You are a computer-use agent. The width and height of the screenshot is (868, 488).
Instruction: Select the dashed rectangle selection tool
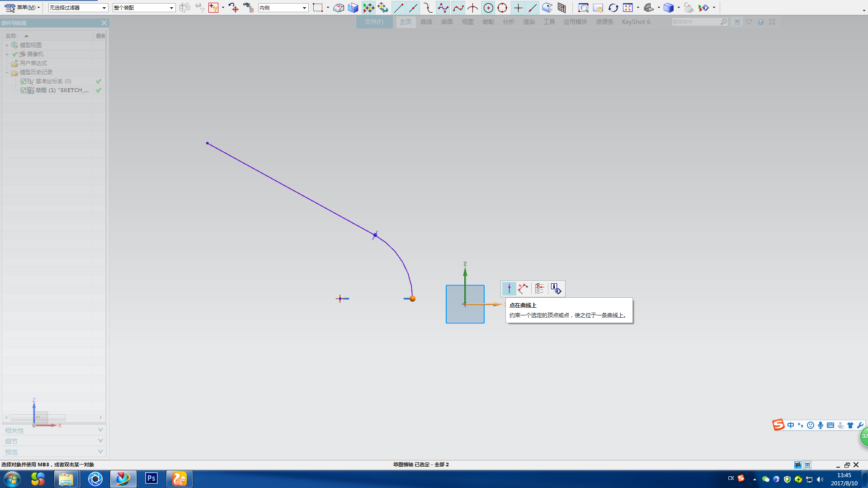coord(318,8)
